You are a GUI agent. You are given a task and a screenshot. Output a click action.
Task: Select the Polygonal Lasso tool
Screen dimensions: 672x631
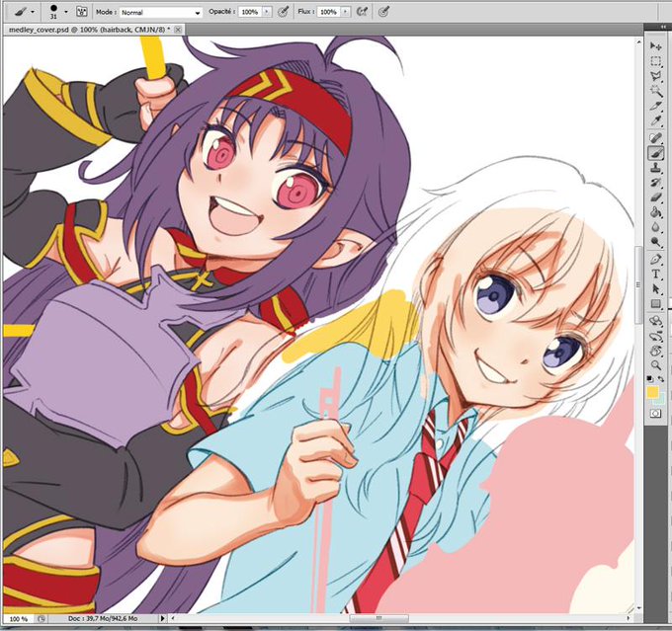pyautogui.click(x=656, y=76)
